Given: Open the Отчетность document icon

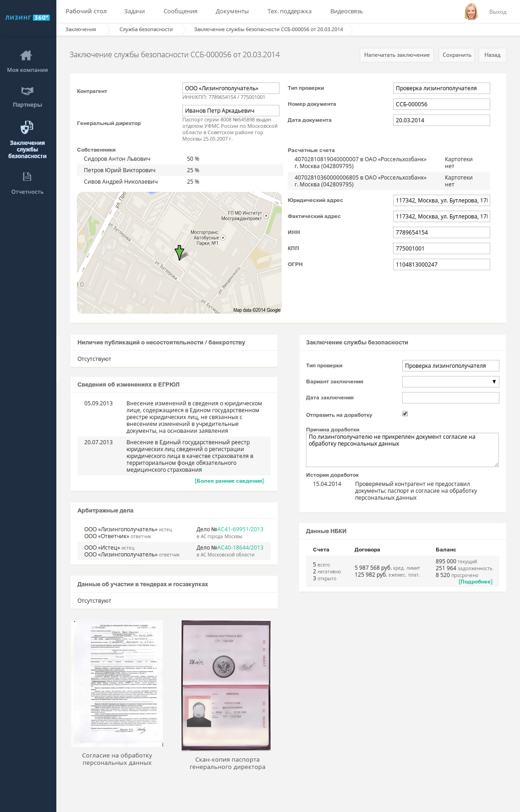Looking at the screenshot, I should [x=27, y=176].
